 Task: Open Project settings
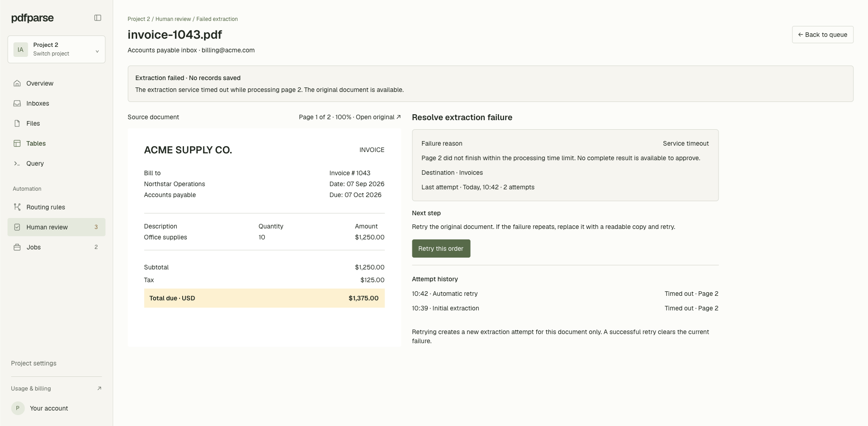[x=34, y=363]
